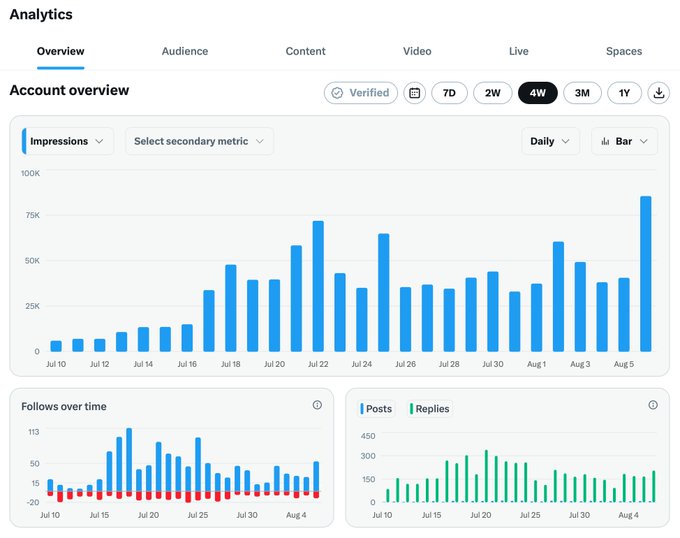The height and width of the screenshot is (538, 680).
Task: Open the Daily granularity dropdown
Action: [x=550, y=141]
